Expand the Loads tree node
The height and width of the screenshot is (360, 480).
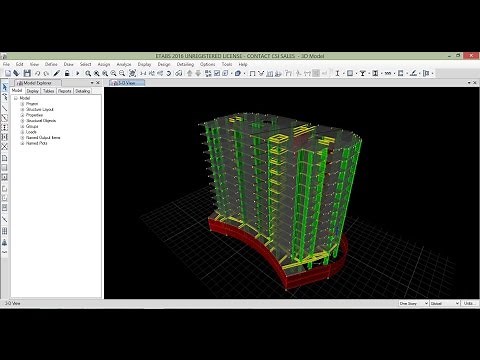click(23, 132)
